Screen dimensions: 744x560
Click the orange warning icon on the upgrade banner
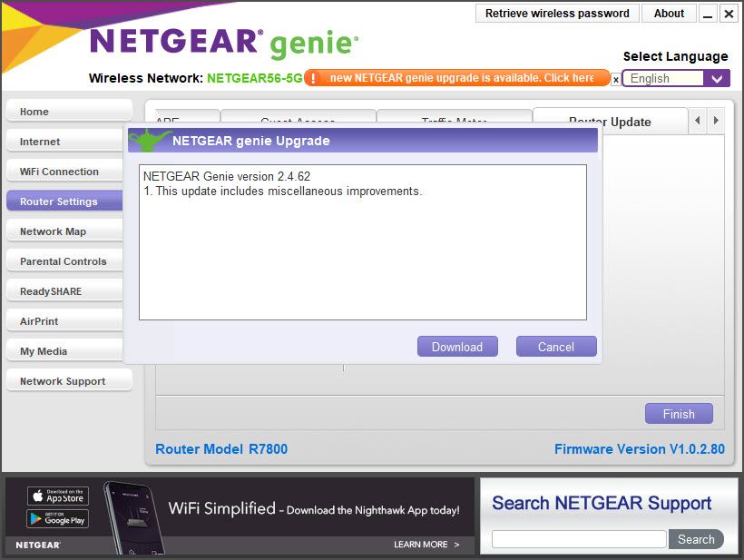[315, 78]
